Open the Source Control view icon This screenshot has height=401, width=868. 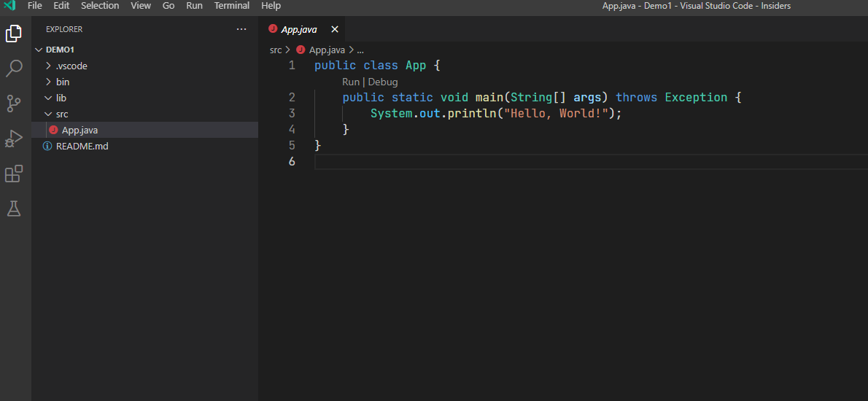click(14, 104)
